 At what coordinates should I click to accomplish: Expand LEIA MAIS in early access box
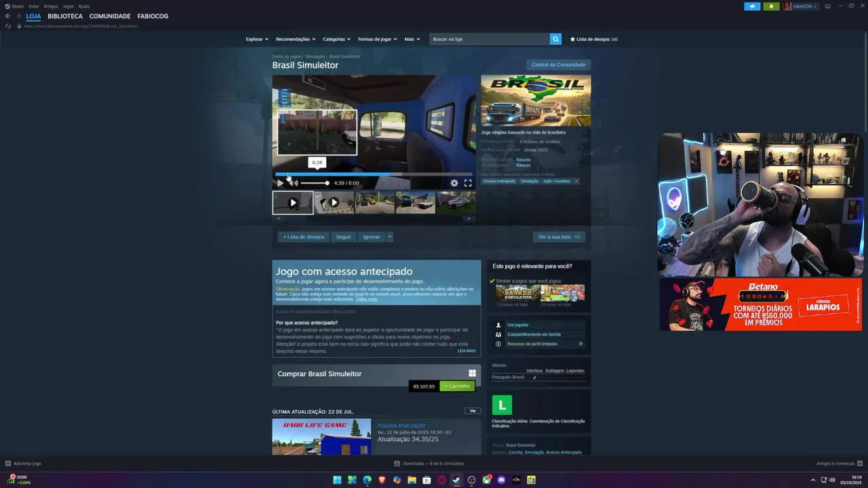tap(467, 350)
